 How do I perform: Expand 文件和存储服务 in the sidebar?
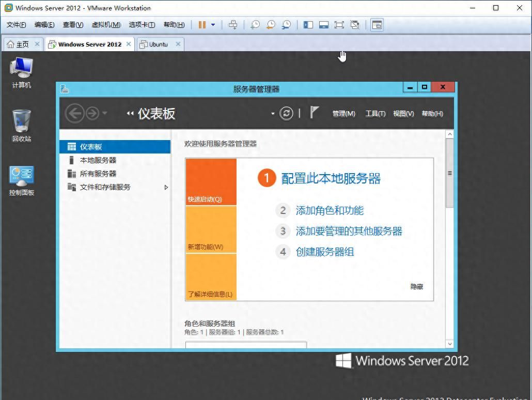coord(167,188)
